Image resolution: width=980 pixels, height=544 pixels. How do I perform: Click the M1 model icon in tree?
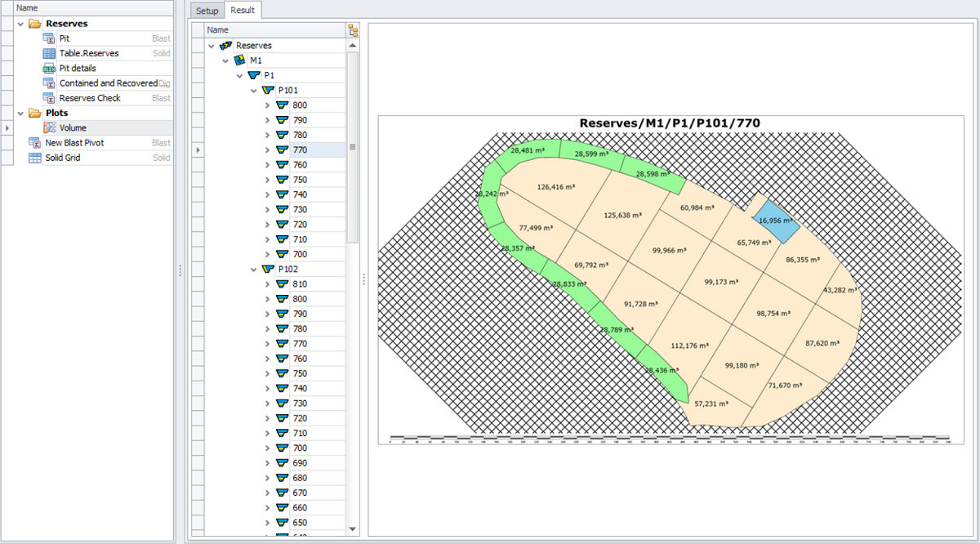[x=239, y=60]
